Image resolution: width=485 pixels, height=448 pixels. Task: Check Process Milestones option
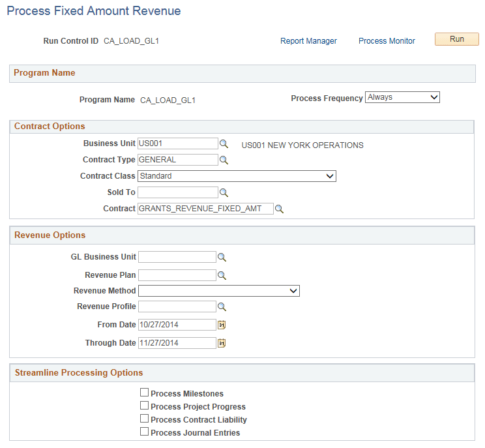click(x=144, y=393)
